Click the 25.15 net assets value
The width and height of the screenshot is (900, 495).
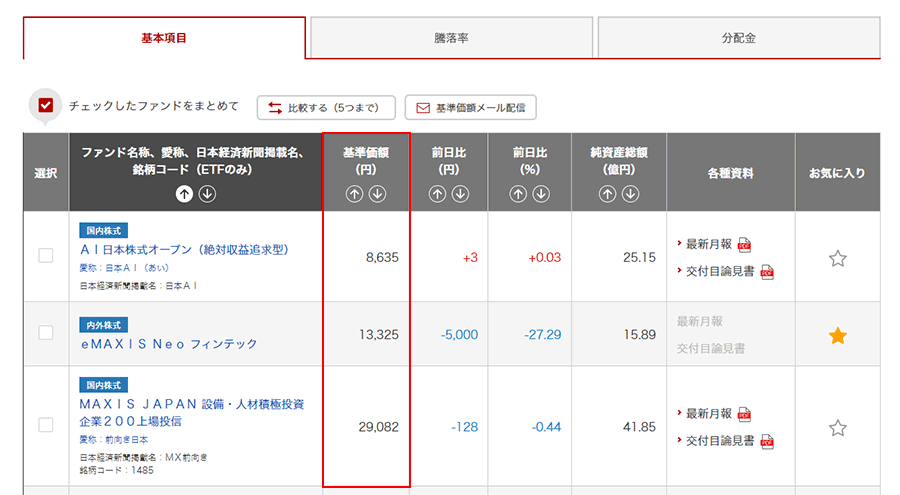[639, 257]
